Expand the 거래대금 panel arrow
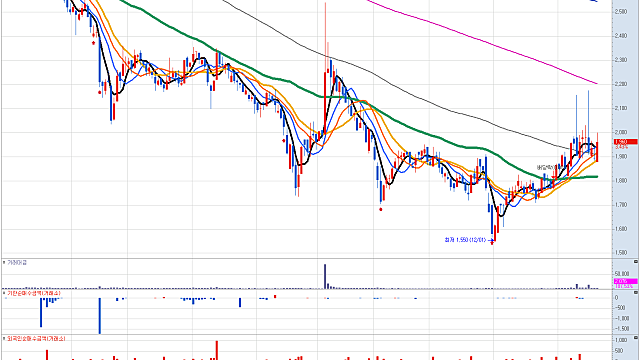 point(4,262)
